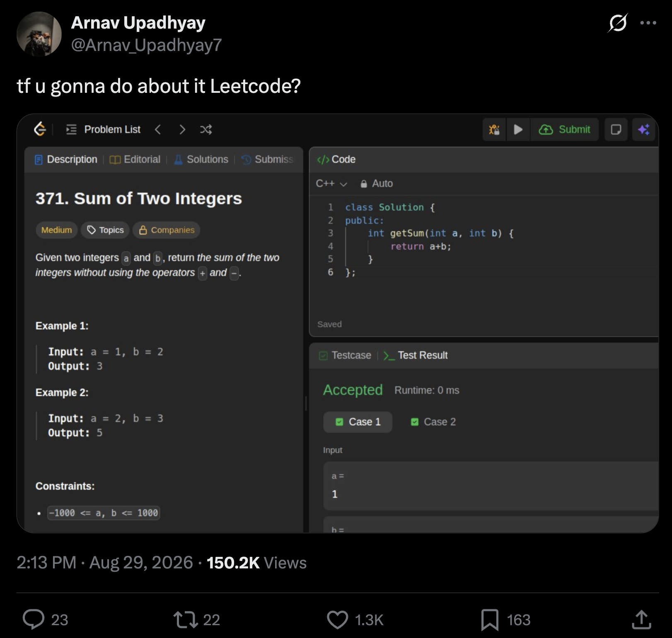Image resolution: width=672 pixels, height=638 pixels.
Task: Open Arnav Upadhyay's profile avatar
Action: [39, 34]
